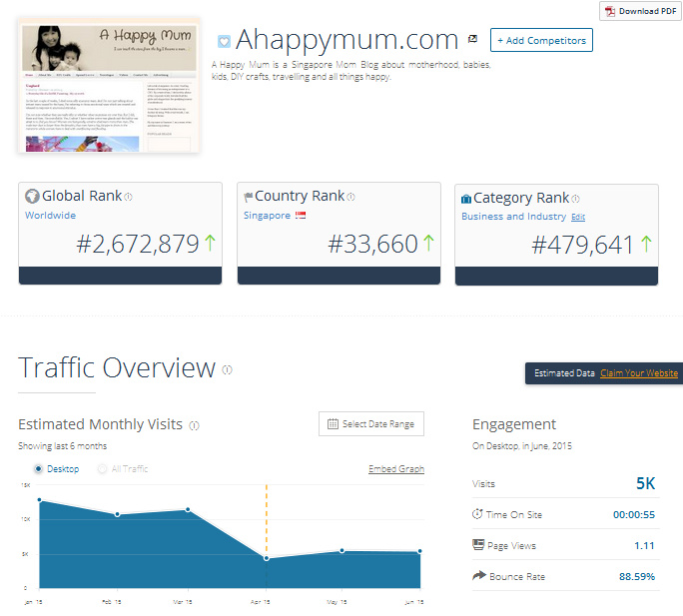Click the Mar 15 data point on graph
The width and height of the screenshot is (683, 616).
[x=188, y=509]
